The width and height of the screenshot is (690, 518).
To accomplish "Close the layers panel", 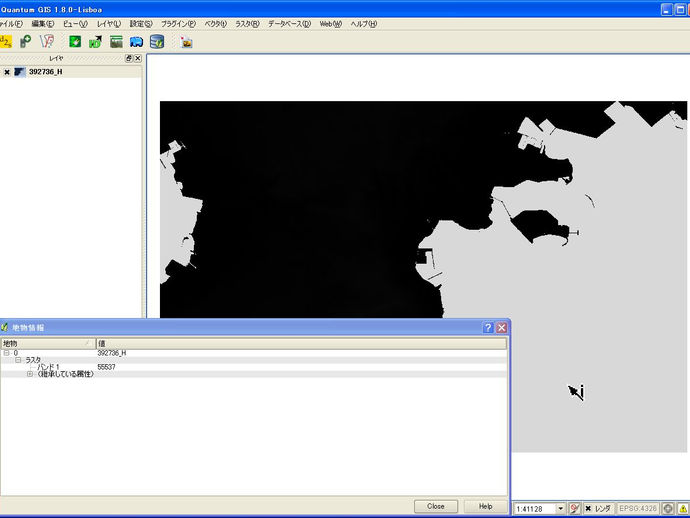I will coord(138,58).
